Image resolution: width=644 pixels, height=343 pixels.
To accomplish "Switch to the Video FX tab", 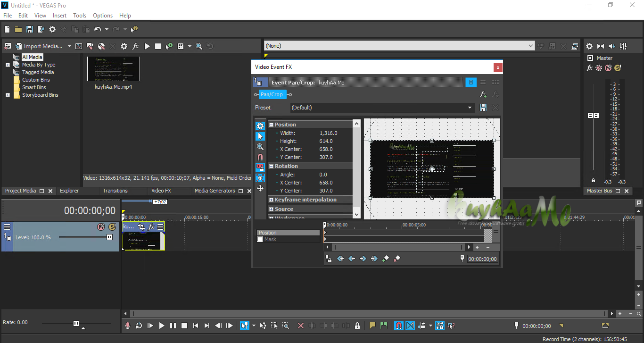I will 161,191.
